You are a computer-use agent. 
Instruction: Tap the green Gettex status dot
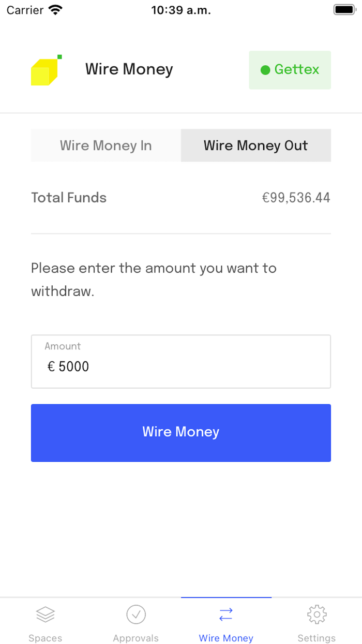(x=265, y=70)
